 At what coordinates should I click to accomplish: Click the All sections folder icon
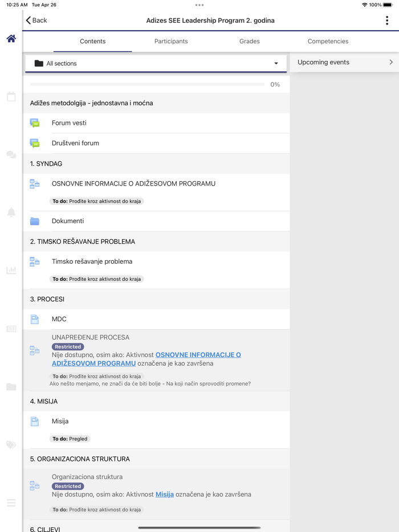click(x=39, y=63)
